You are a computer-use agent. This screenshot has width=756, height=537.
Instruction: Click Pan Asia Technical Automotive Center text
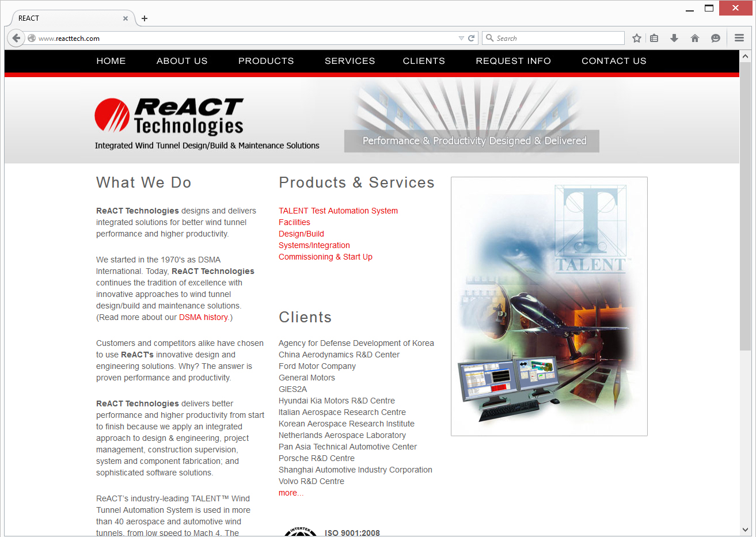pos(348,447)
